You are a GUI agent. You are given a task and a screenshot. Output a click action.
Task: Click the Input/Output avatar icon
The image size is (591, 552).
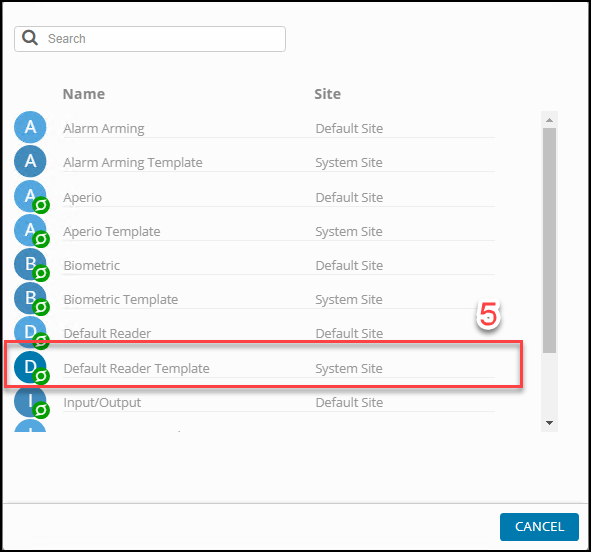coord(30,401)
